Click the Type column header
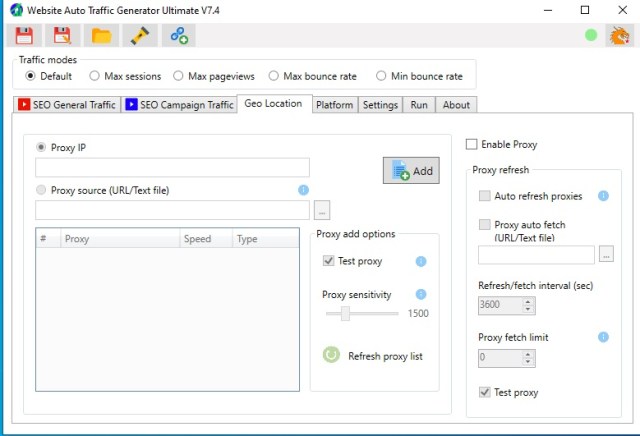 (x=266, y=239)
